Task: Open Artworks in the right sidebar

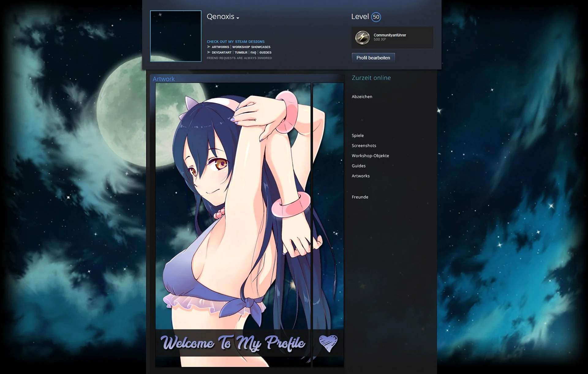Action: [360, 176]
